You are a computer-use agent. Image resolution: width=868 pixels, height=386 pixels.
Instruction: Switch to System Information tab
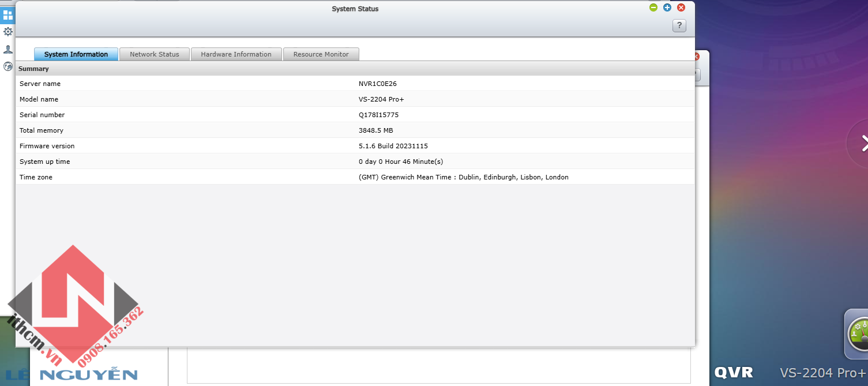(x=76, y=54)
